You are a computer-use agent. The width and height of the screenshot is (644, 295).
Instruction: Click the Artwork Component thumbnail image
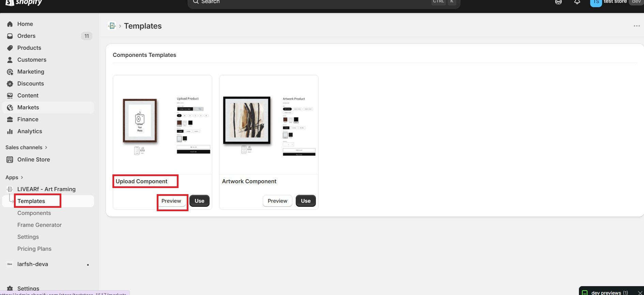pos(269,125)
